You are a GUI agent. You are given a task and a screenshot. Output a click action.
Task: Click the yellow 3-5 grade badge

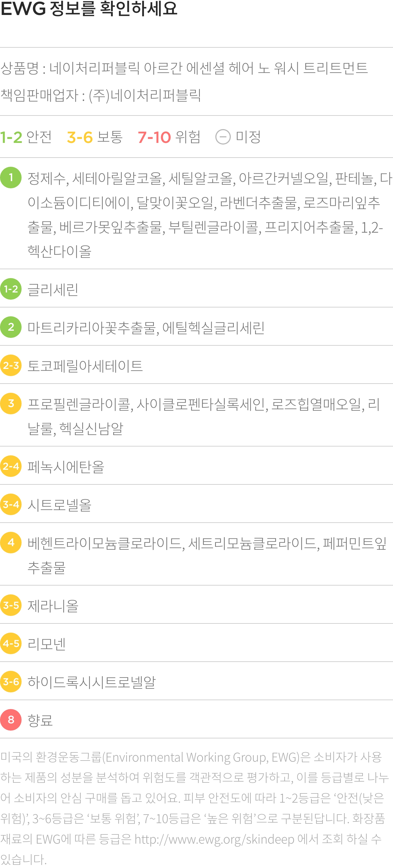11,605
